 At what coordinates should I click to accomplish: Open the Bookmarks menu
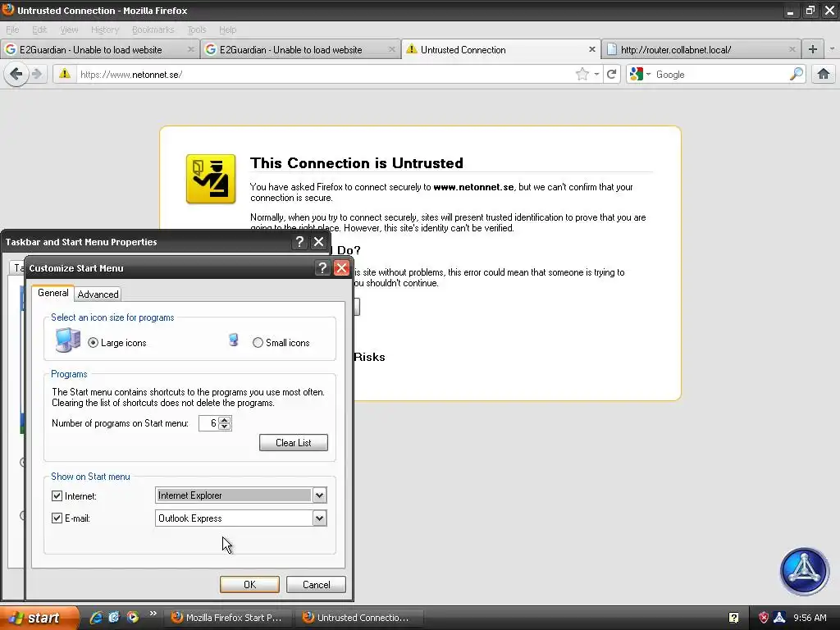pyautogui.click(x=153, y=30)
